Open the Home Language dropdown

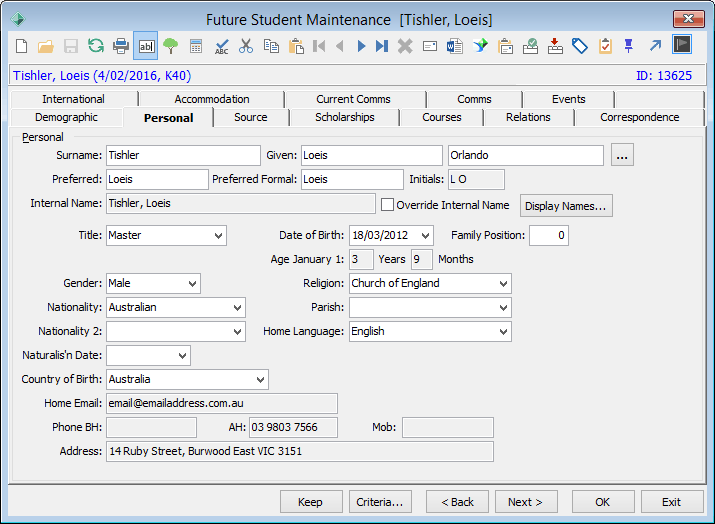503,332
